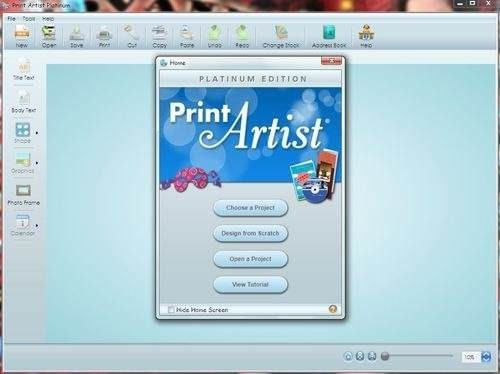Click the Undo toolbar icon
This screenshot has width=500, height=374.
coord(215,36)
